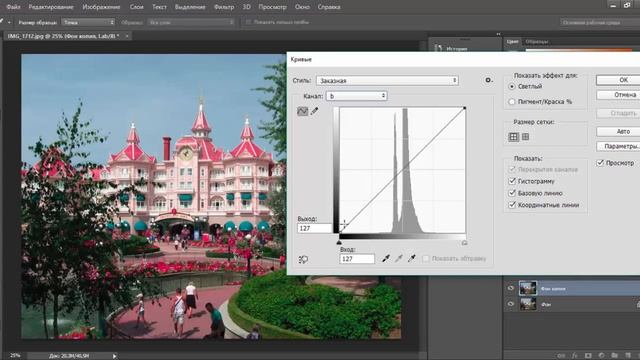The width and height of the screenshot is (640, 360).
Task: Click the Параметры button
Action: [x=618, y=146]
